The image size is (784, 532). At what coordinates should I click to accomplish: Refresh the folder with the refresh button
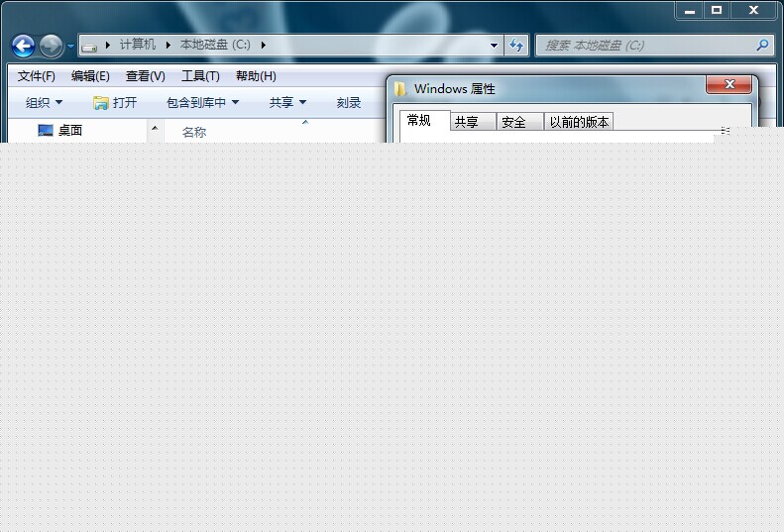click(x=516, y=46)
